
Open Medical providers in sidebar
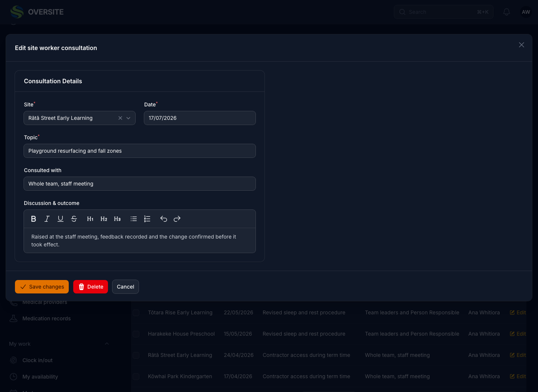click(45, 302)
